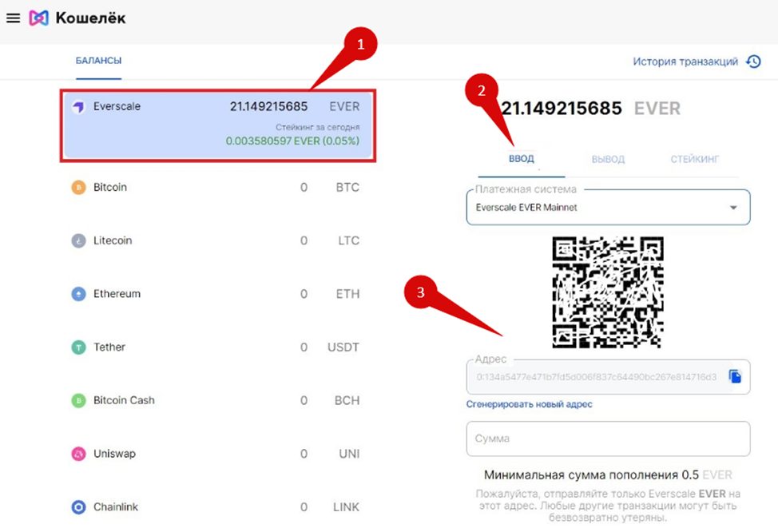Click Стейкинг за сегодня label
Viewport: 778px width, 532px height.
318,128
